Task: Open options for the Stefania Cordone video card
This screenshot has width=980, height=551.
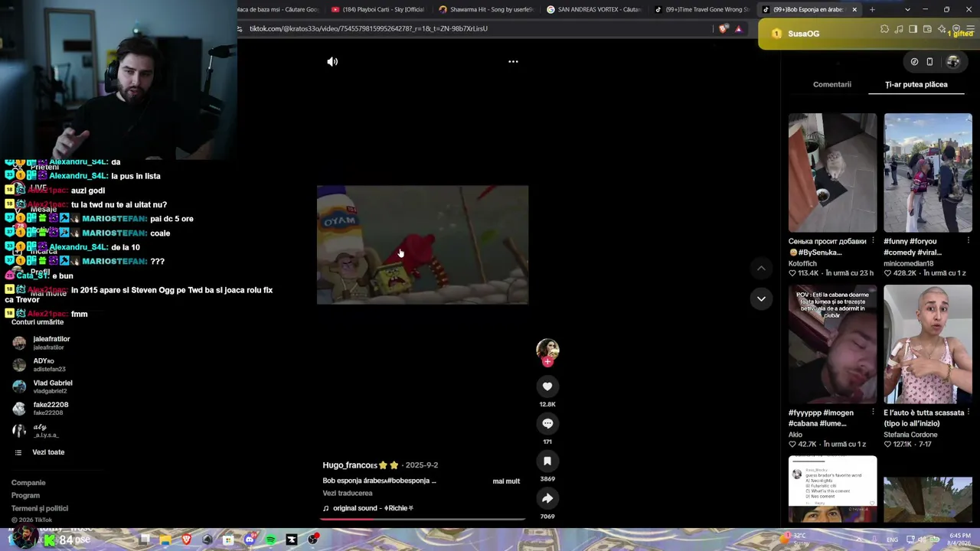Action: tap(969, 412)
